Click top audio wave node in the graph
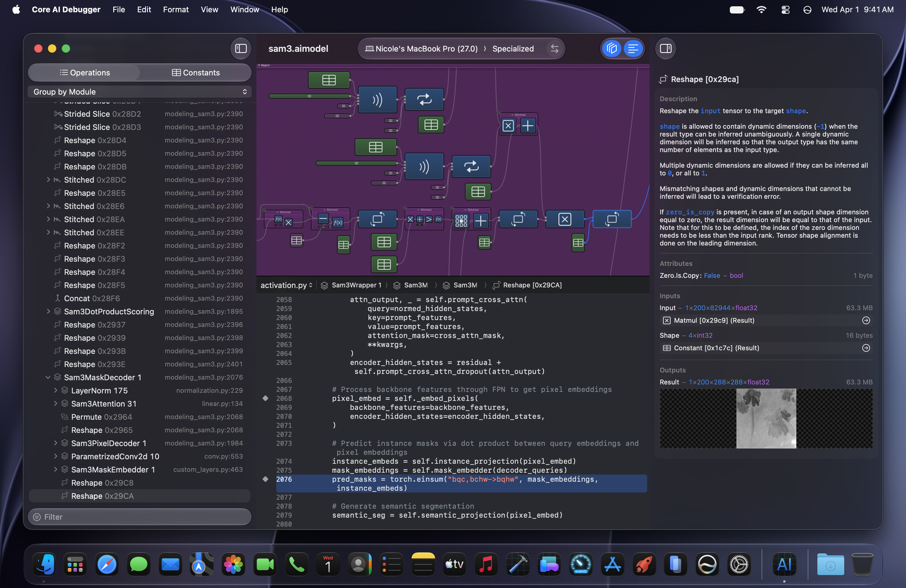Viewport: 906px width, 588px height. pyautogui.click(x=377, y=100)
